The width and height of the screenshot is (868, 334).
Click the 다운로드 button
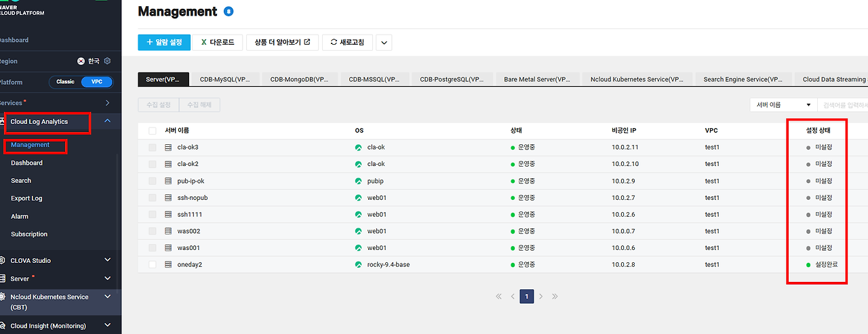217,42
